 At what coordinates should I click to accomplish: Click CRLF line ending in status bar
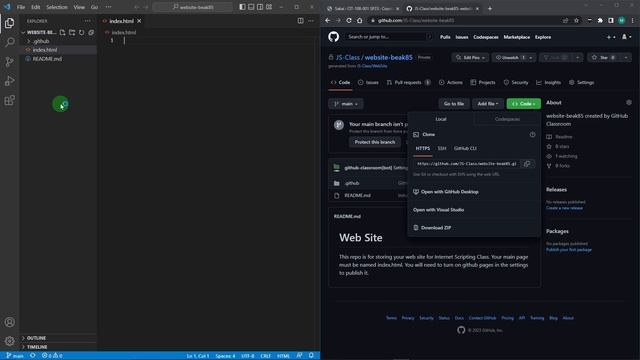click(266, 356)
